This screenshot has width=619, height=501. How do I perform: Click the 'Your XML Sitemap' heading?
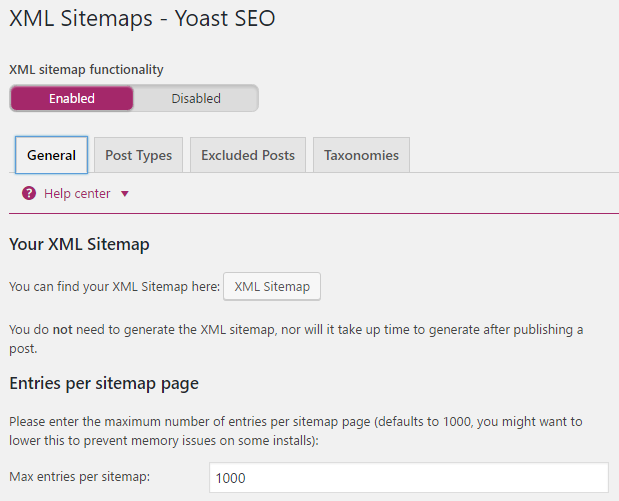(79, 244)
